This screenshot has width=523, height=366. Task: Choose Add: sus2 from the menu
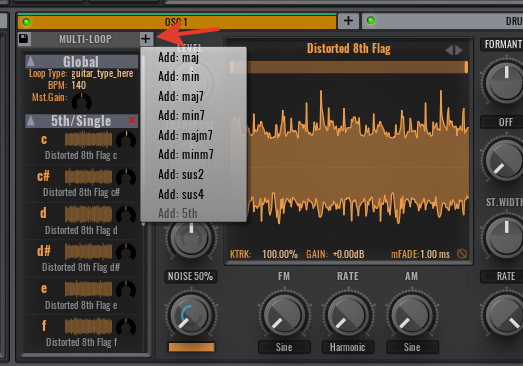(x=181, y=174)
